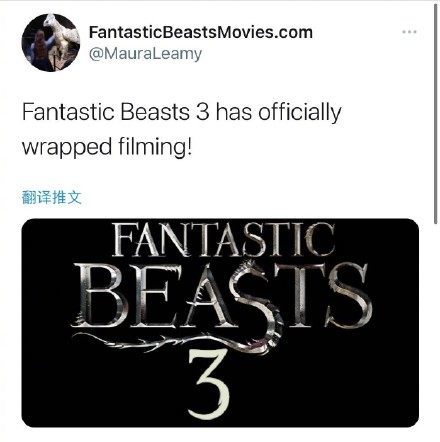
Task: Select the tweet line "wrapped filming!"
Action: [107, 147]
